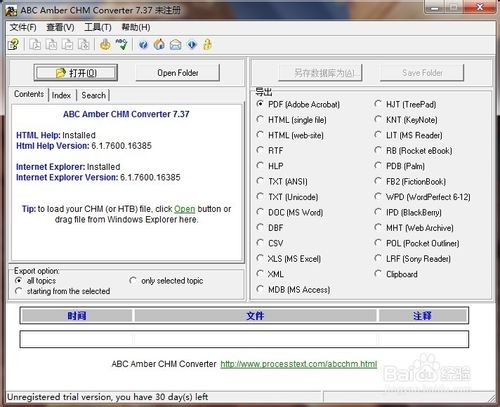Click the grayed-out PDF export toolbar icon
The width and height of the screenshot is (500, 407).
[x=35, y=45]
